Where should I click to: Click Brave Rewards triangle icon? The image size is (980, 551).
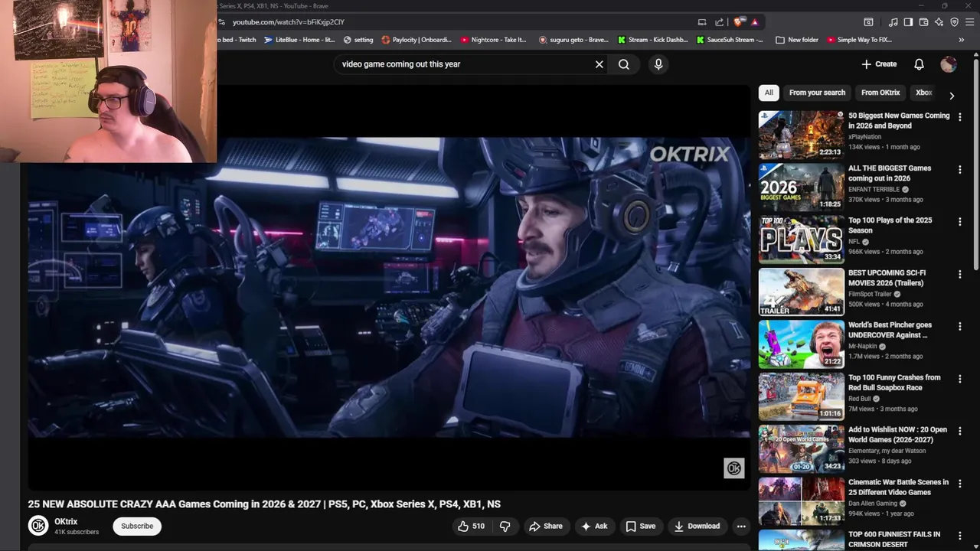coord(754,22)
